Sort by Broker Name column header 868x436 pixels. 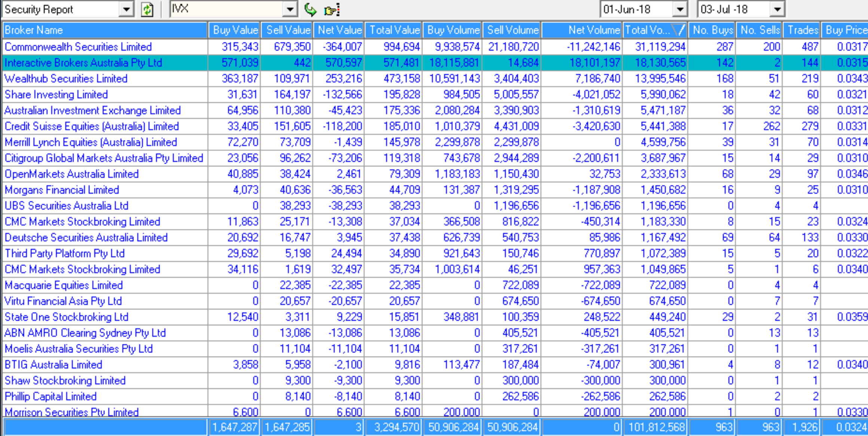(105, 30)
